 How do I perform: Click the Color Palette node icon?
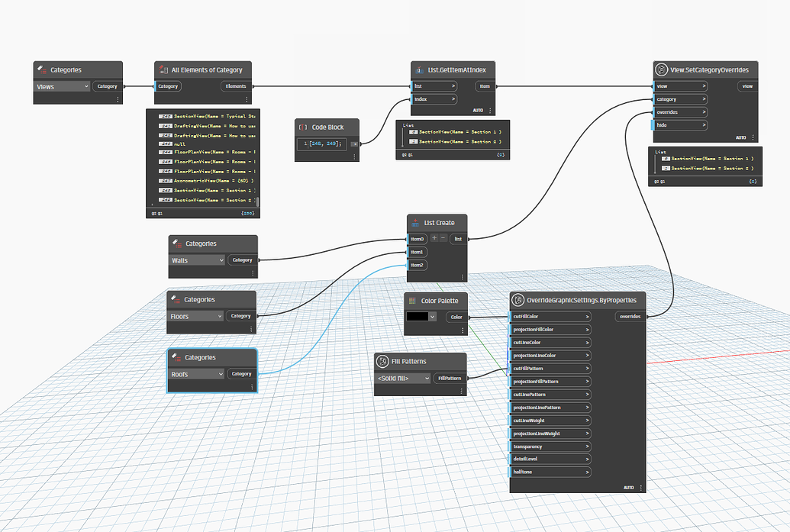[411, 301]
